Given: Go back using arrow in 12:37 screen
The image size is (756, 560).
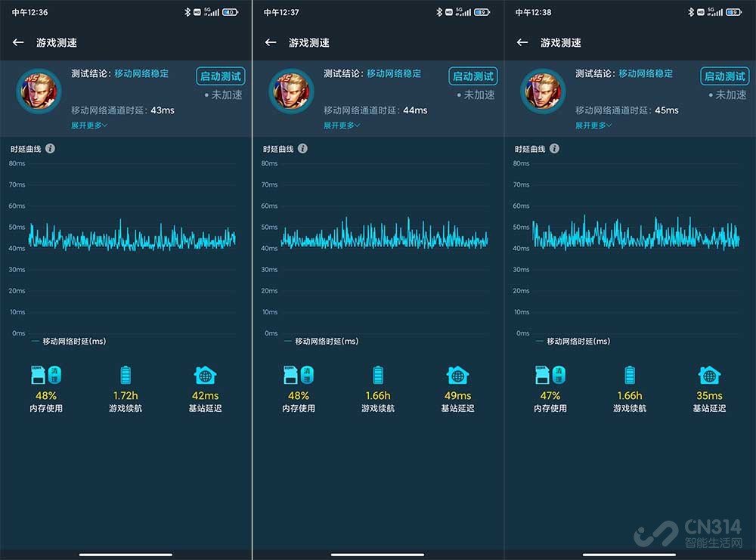Looking at the screenshot, I should click(271, 42).
